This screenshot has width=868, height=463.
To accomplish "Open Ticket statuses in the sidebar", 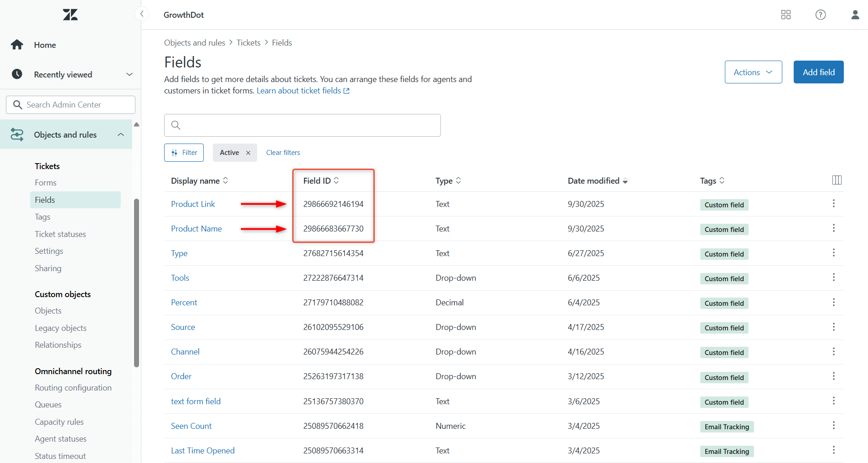I will click(x=60, y=234).
